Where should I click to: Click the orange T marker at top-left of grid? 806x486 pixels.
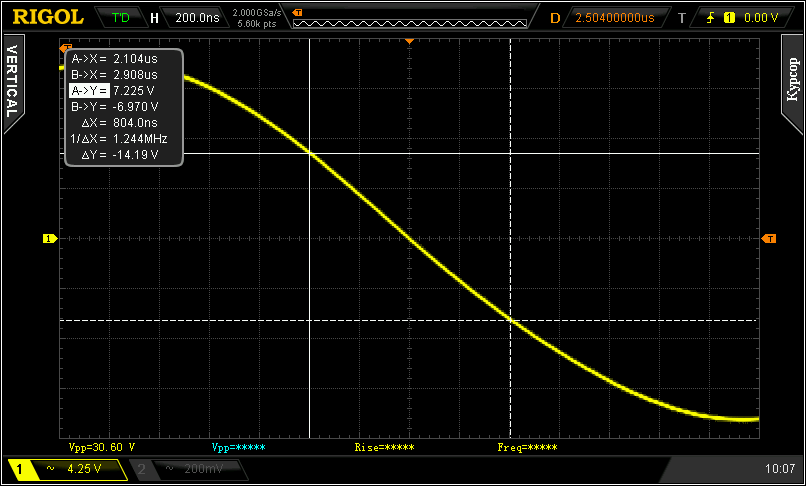pos(66,47)
